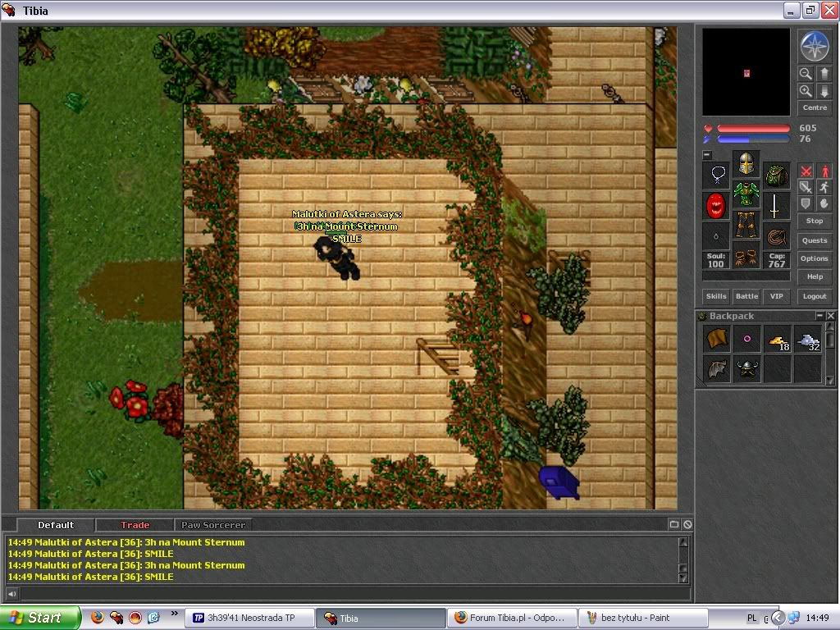Click the red demon shield slot
Screen dimensions: 840x630
coord(716,206)
